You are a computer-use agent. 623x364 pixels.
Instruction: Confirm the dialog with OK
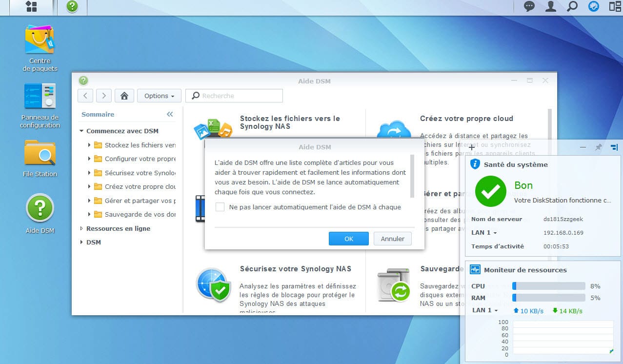tap(348, 239)
